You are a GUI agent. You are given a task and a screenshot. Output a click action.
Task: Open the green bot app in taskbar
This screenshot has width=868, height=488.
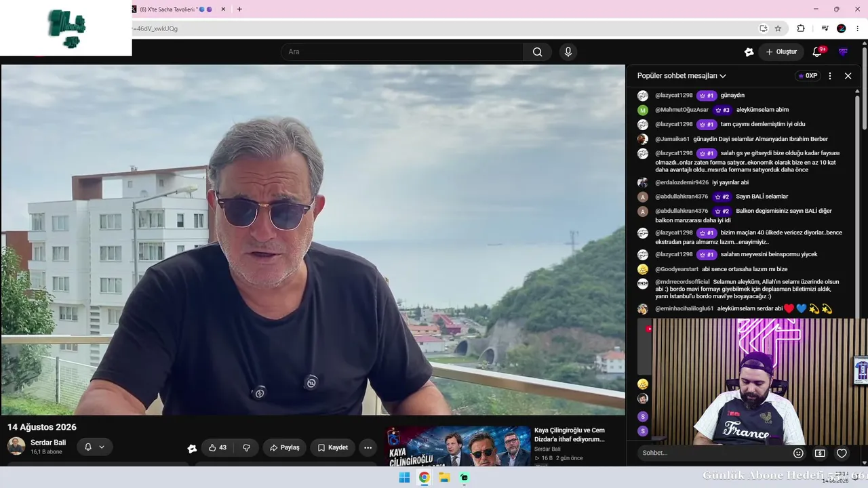click(x=465, y=477)
